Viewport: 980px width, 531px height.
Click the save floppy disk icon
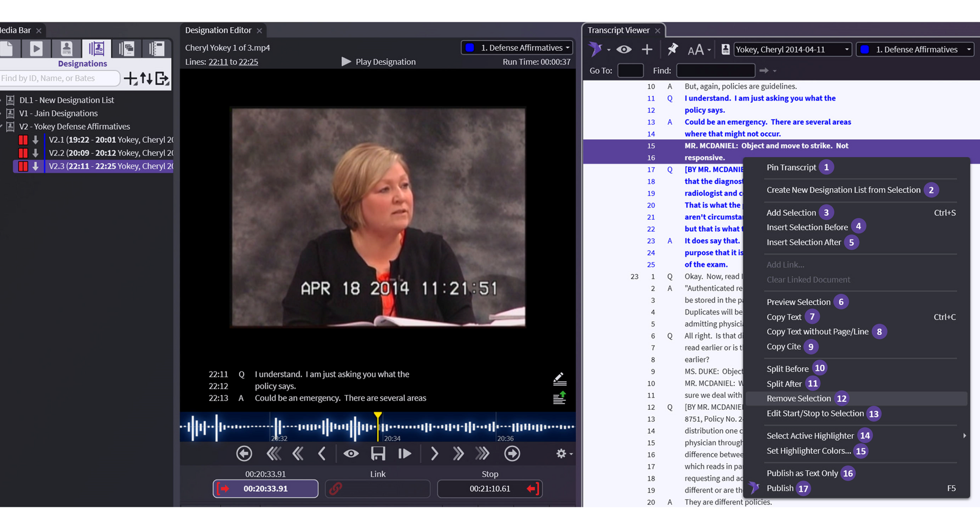click(378, 454)
